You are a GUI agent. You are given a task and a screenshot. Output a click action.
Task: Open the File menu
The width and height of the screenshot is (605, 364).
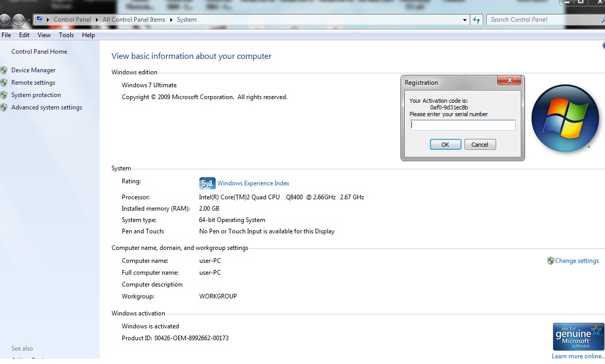pos(6,35)
